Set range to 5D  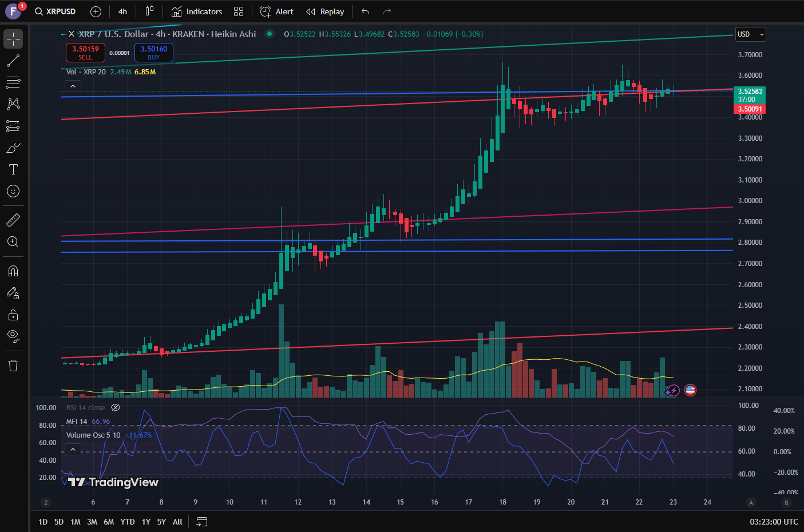pyautogui.click(x=59, y=522)
